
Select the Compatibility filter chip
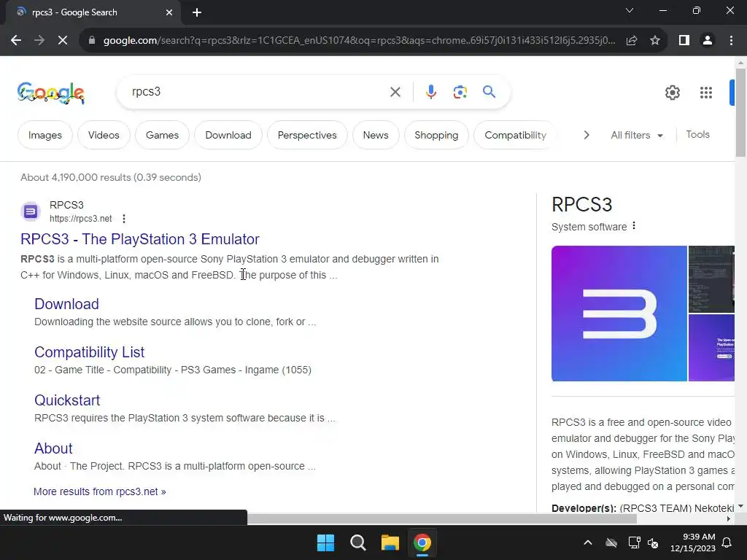(515, 135)
